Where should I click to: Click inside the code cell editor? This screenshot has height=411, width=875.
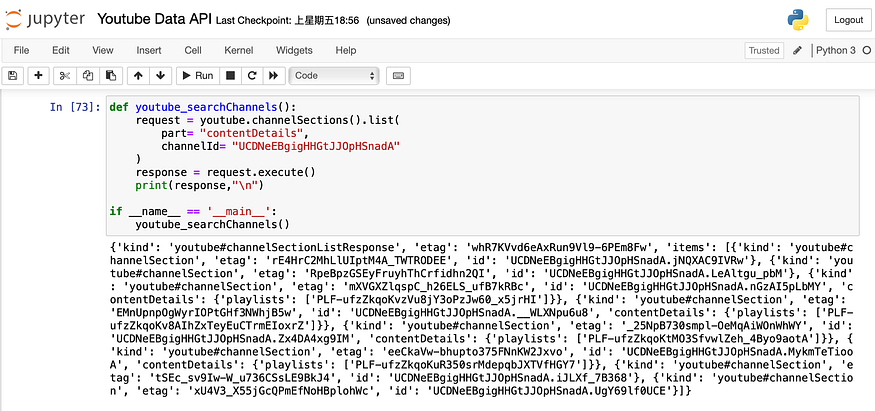[x=482, y=166]
